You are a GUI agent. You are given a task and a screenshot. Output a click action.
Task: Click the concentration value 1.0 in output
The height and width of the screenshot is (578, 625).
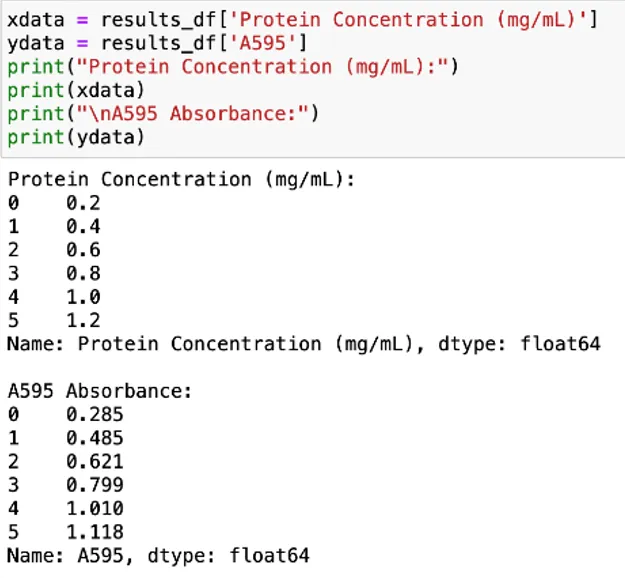(83, 297)
